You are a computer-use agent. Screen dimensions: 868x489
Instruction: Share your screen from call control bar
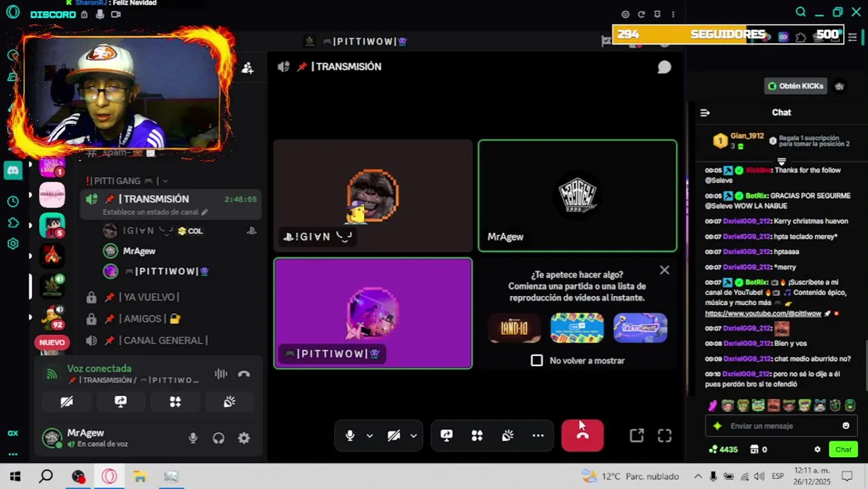point(446,435)
